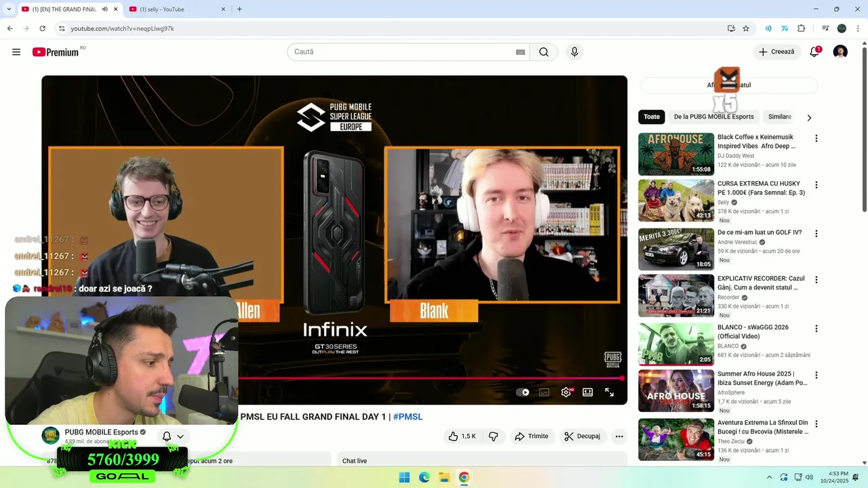Toggle the autoplay switch in player
The width and height of the screenshot is (868, 488).
(x=522, y=392)
